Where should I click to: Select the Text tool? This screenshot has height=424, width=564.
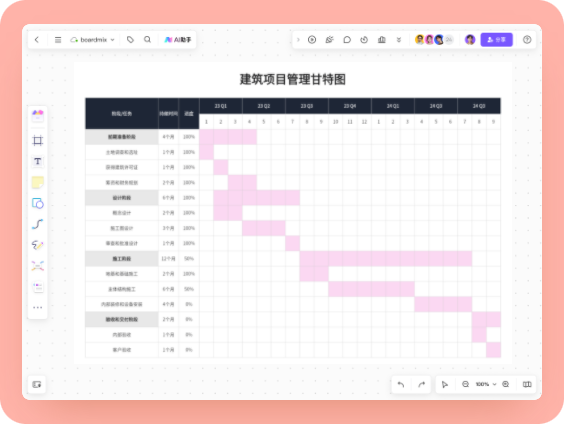37,161
